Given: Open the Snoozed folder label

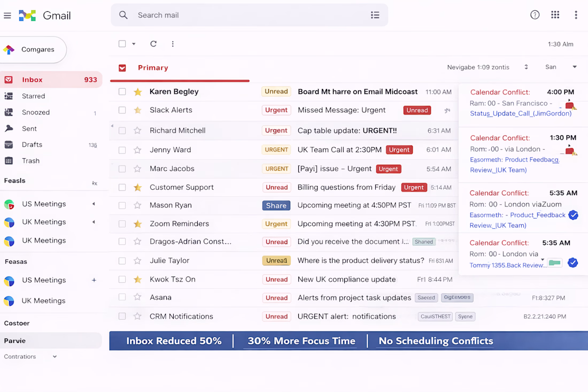Looking at the screenshot, I should (x=36, y=112).
